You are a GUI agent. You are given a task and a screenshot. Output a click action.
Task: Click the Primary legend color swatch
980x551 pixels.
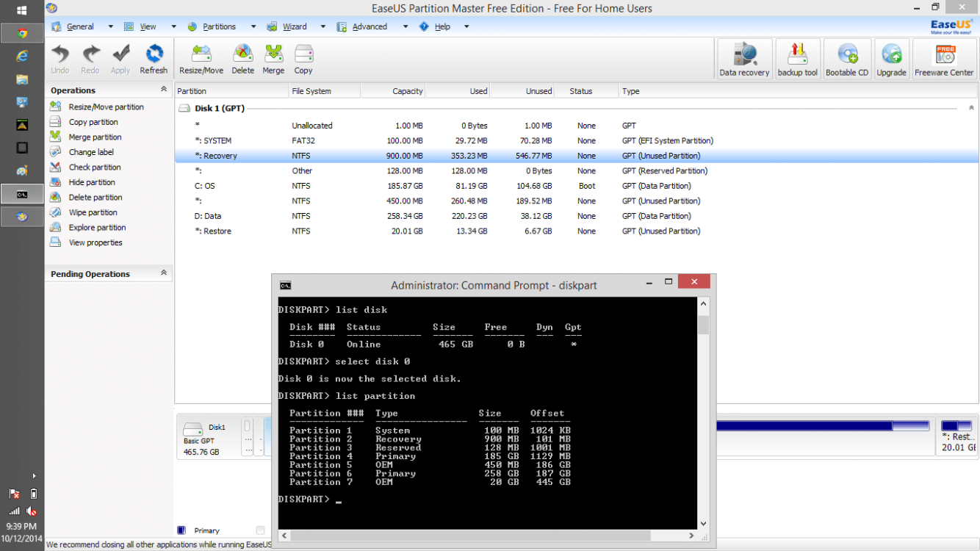coord(181,530)
